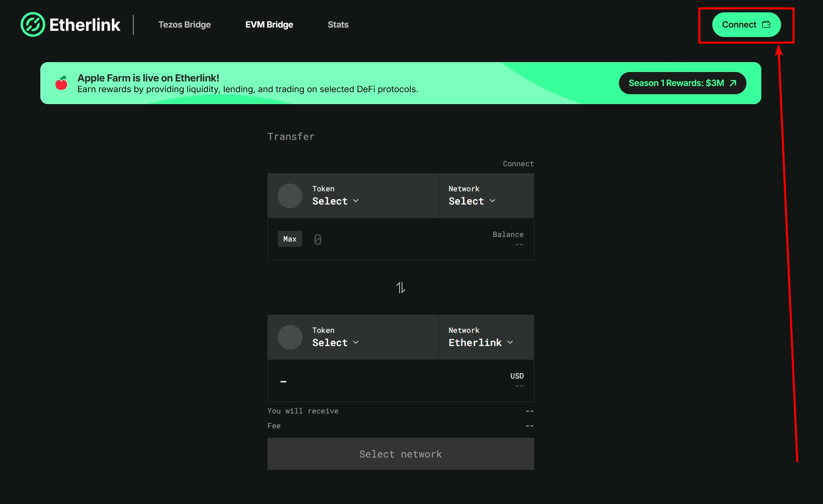The image size is (823, 504).
Task: Click the destination token placeholder circle
Action: (x=290, y=337)
